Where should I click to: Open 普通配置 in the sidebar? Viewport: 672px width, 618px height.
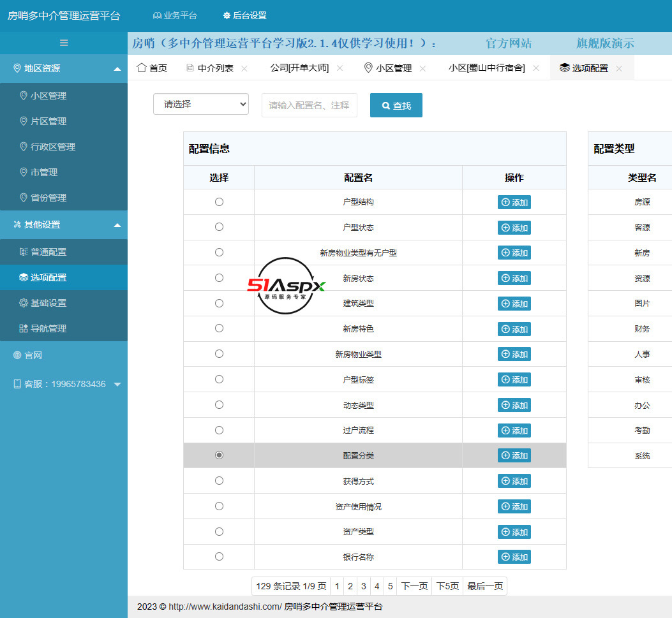(x=49, y=252)
